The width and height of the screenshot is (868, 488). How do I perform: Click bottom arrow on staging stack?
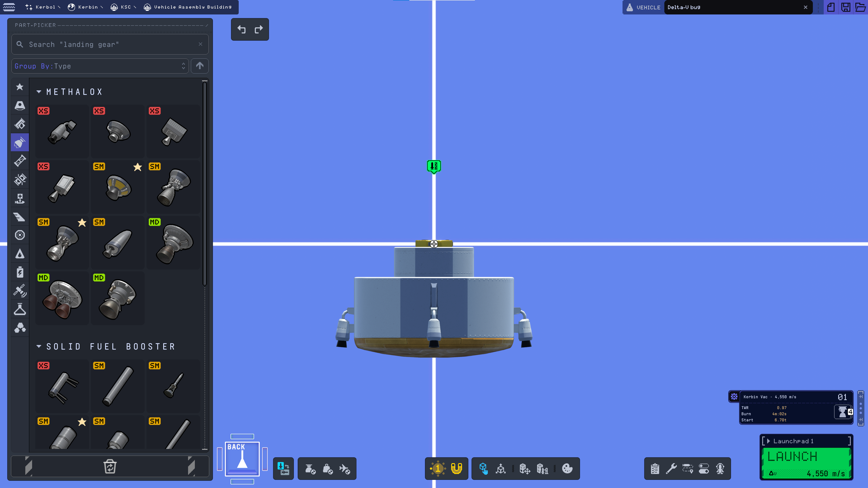point(861,420)
